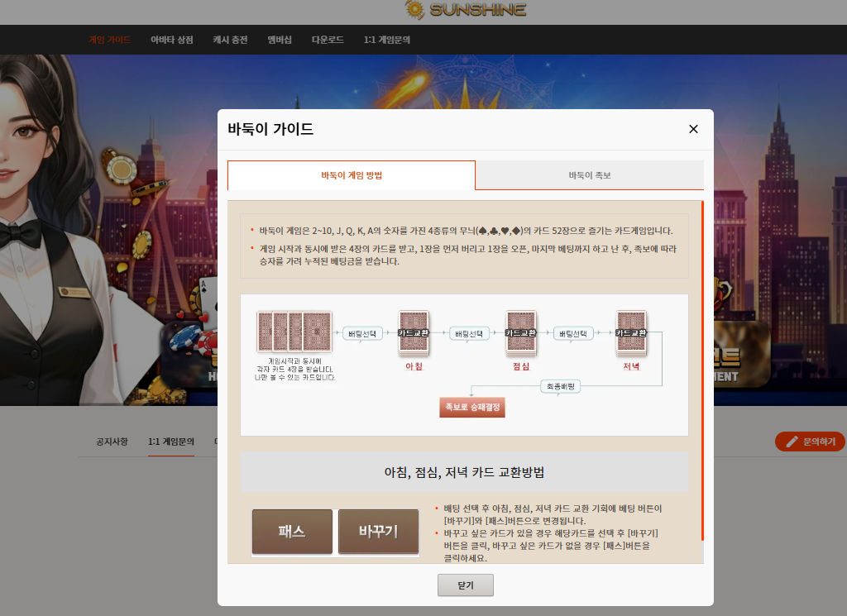Click the 닫기 button
This screenshot has height=616, width=847.
465,585
